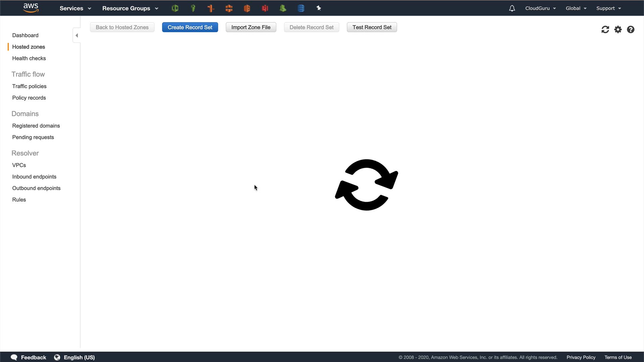
Task: Click Create Record Set button
Action: click(190, 27)
